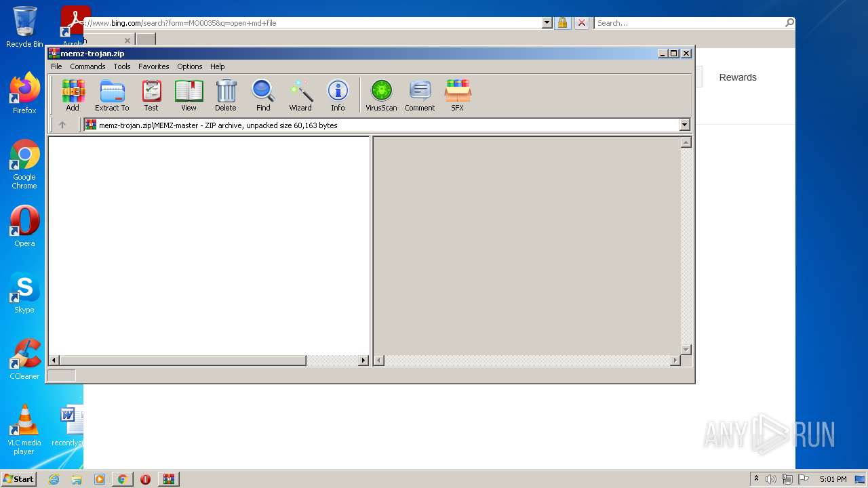Open media player taskbar icon
The width and height of the screenshot is (868, 488).
pyautogui.click(x=100, y=479)
